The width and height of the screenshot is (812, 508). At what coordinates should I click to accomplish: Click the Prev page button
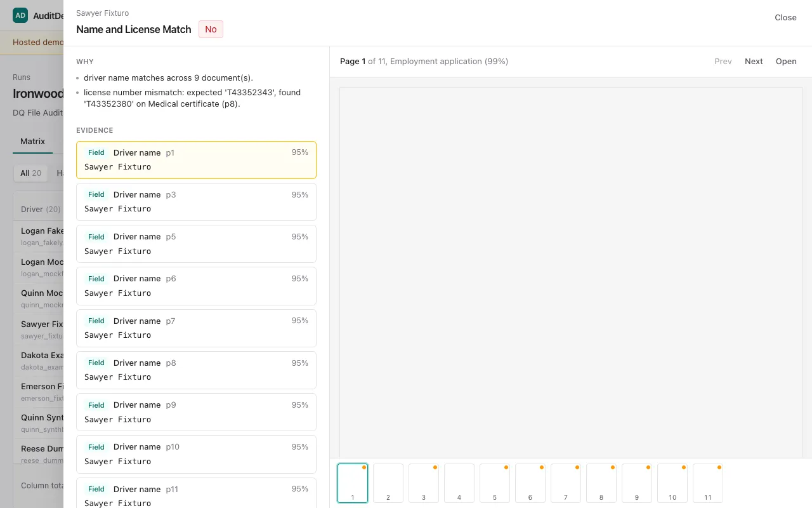pyautogui.click(x=723, y=62)
